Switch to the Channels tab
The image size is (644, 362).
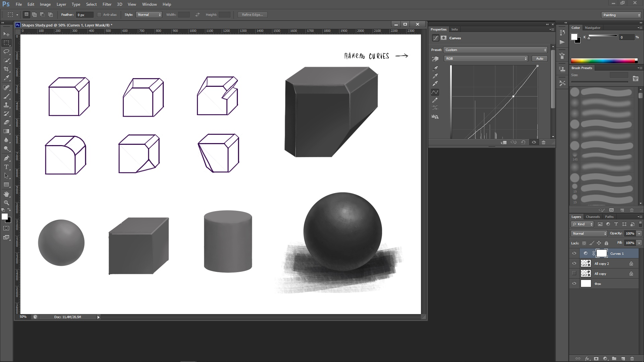[x=593, y=217]
